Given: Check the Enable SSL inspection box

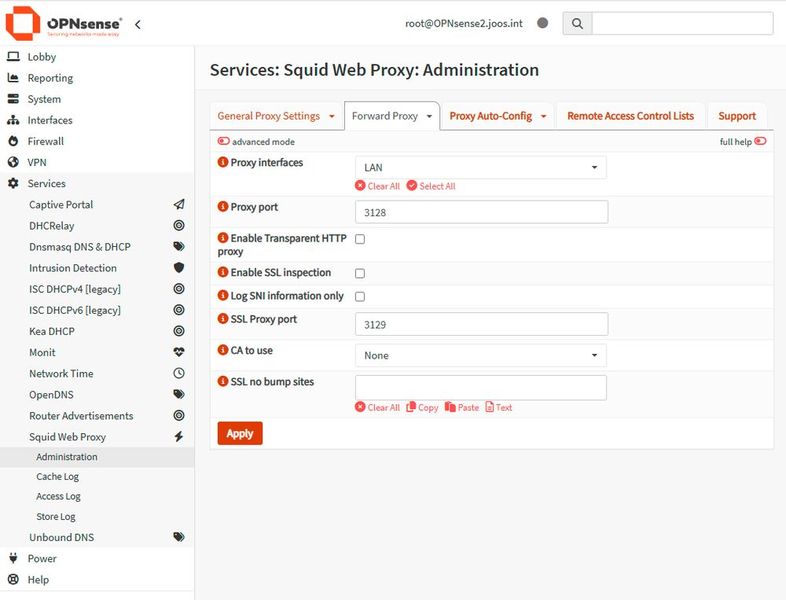Looking at the screenshot, I should point(360,273).
